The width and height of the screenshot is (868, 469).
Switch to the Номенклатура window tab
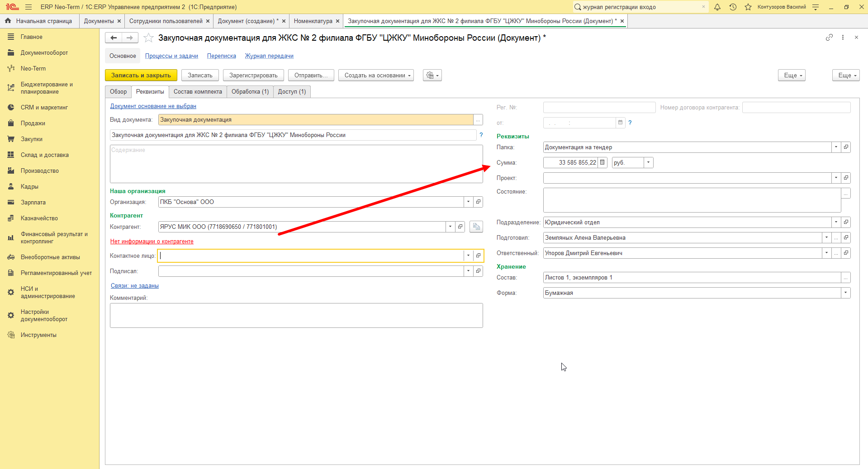[313, 21]
